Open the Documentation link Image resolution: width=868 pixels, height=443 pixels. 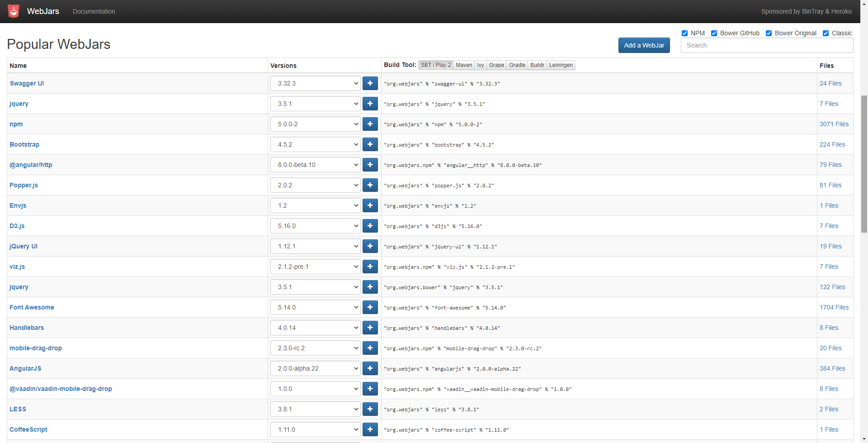point(94,11)
